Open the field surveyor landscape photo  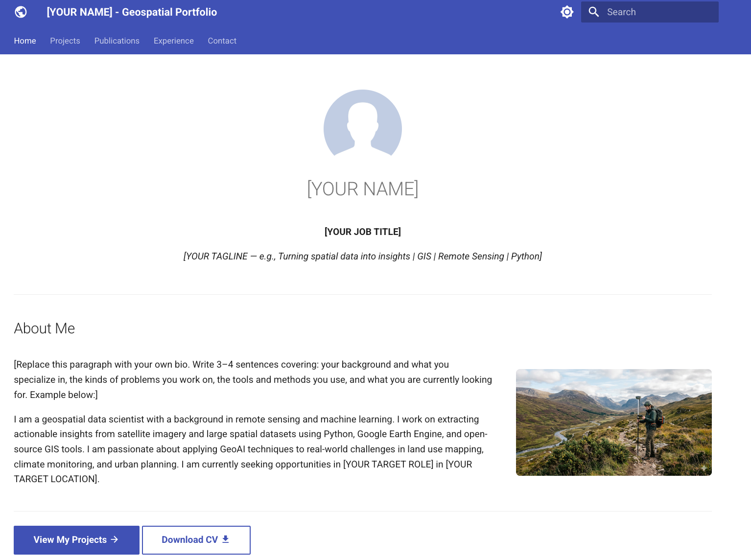coord(613,422)
